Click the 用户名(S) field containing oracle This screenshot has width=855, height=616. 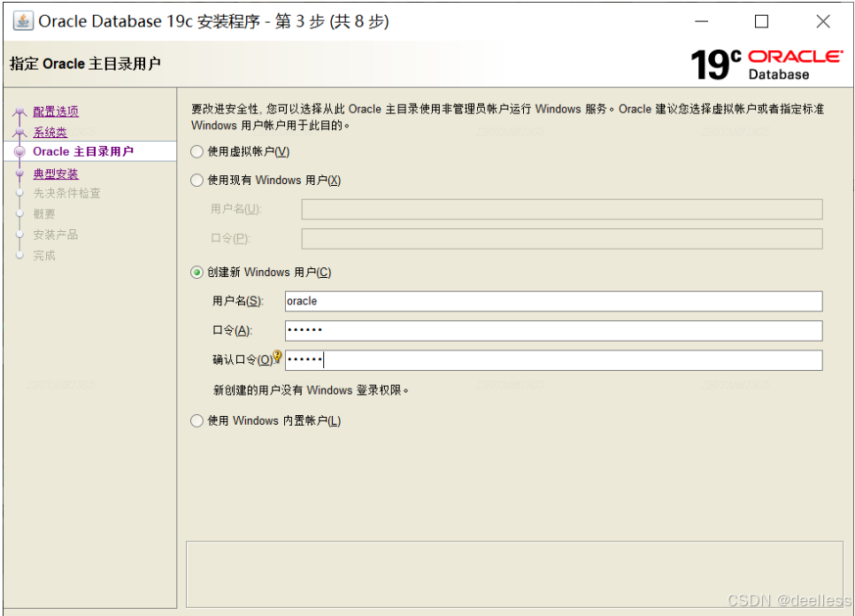pos(553,301)
